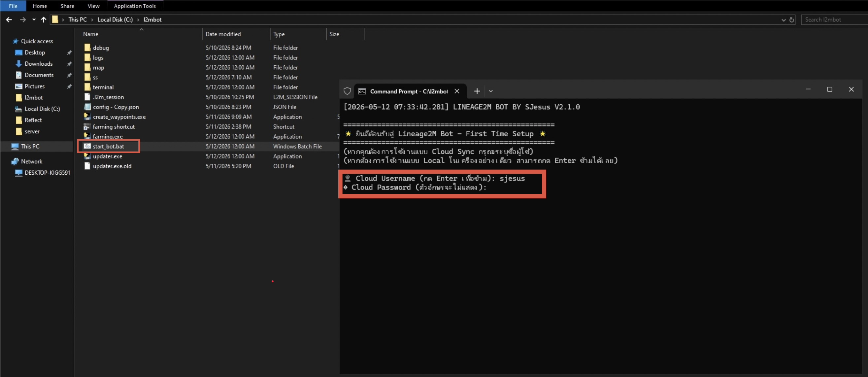
Task: Close the Command Prompt tab
Action: pos(457,91)
